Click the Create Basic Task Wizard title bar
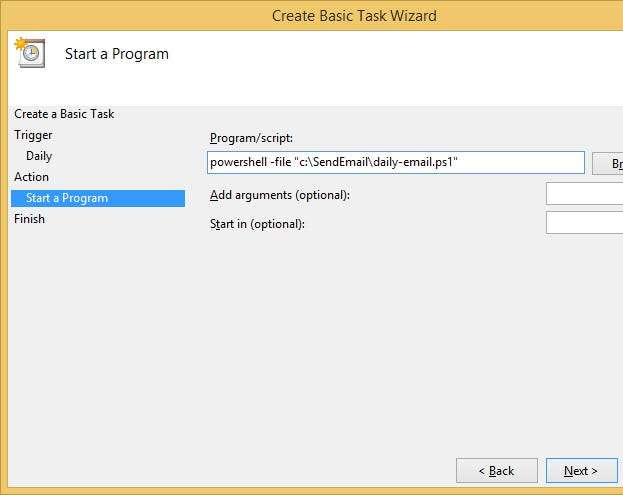 click(x=354, y=15)
